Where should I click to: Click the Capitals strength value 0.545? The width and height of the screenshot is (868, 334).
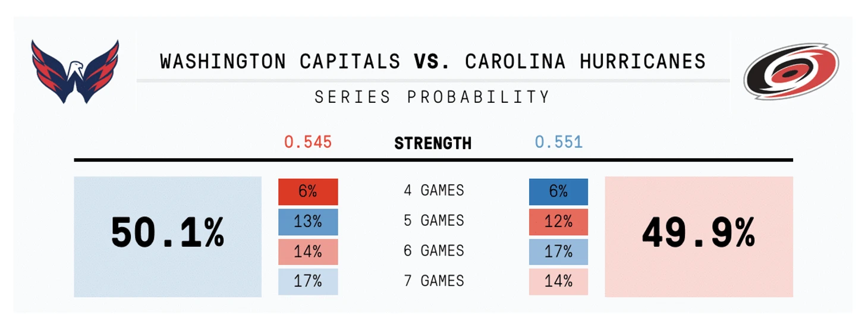click(308, 143)
